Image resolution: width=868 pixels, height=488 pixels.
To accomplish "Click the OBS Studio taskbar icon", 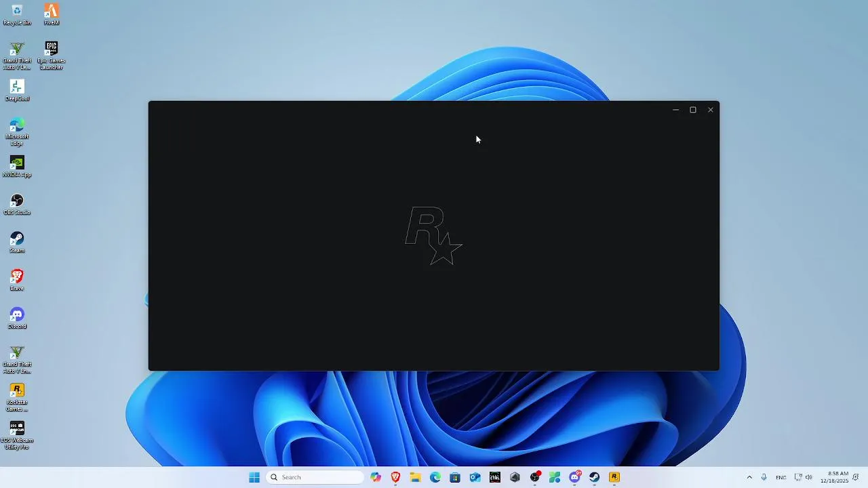I will (x=535, y=477).
